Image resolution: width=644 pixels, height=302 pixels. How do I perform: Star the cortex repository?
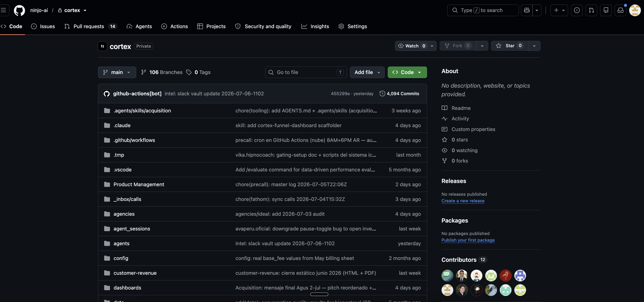(510, 46)
